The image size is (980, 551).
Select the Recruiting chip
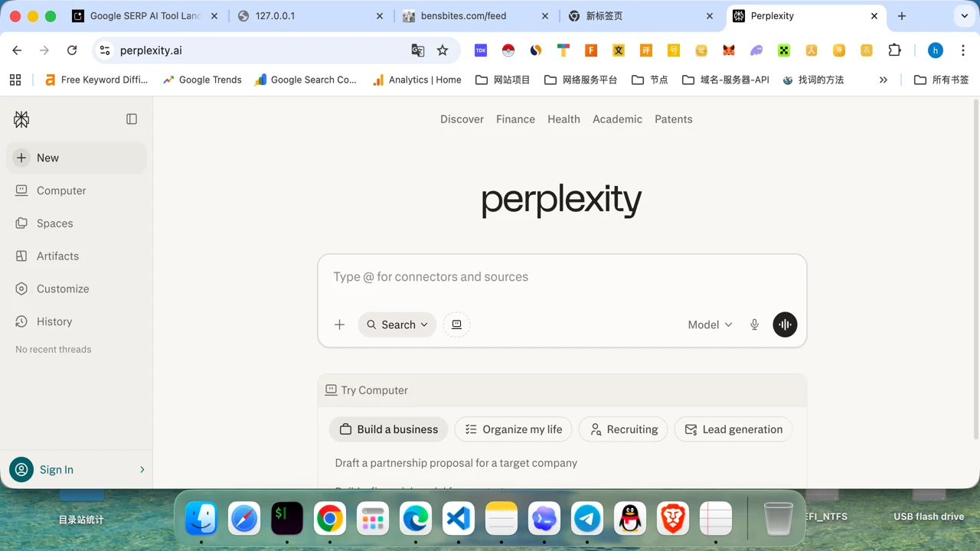(x=623, y=429)
